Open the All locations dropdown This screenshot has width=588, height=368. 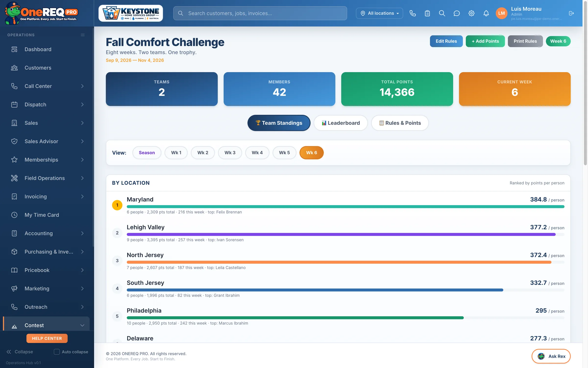coord(379,13)
